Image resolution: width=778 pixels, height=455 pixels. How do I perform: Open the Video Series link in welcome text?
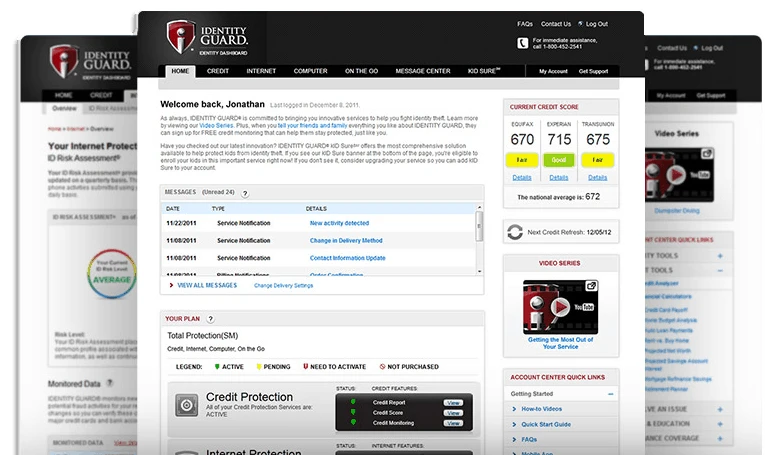pyautogui.click(x=216, y=126)
